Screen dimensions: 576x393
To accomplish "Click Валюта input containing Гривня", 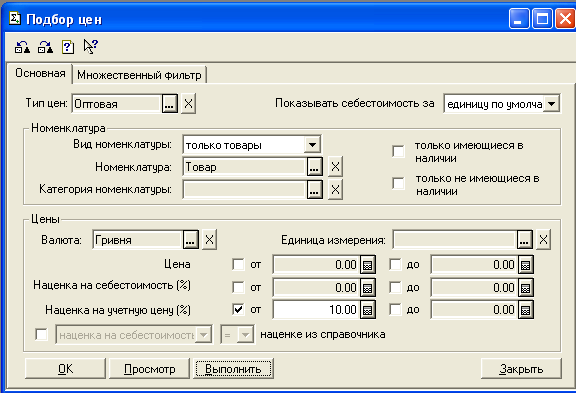I will click(138, 240).
